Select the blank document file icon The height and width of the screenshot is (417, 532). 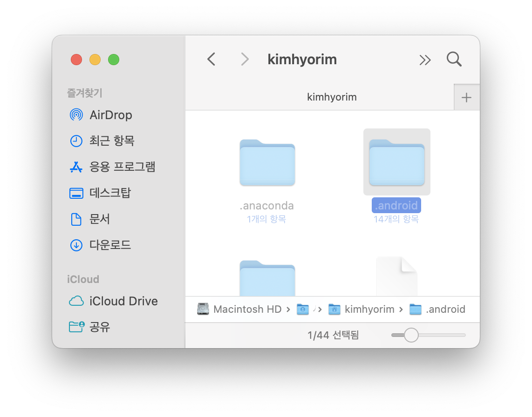coord(397,276)
